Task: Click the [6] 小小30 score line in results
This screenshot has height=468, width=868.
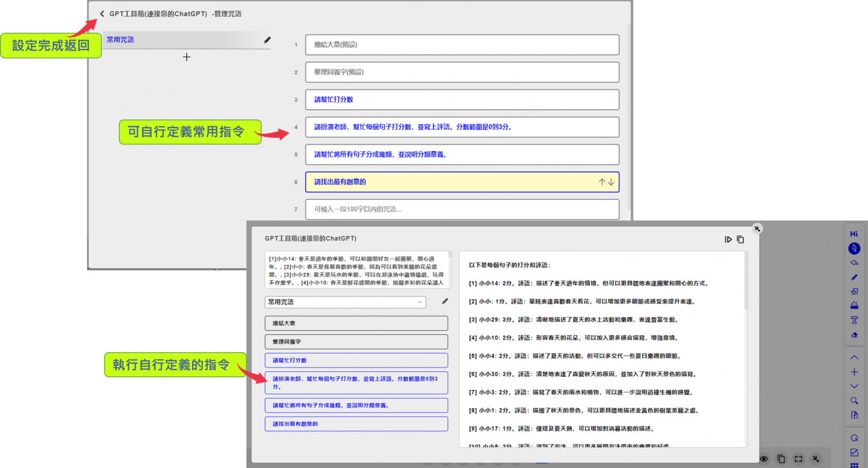Action: (583, 374)
